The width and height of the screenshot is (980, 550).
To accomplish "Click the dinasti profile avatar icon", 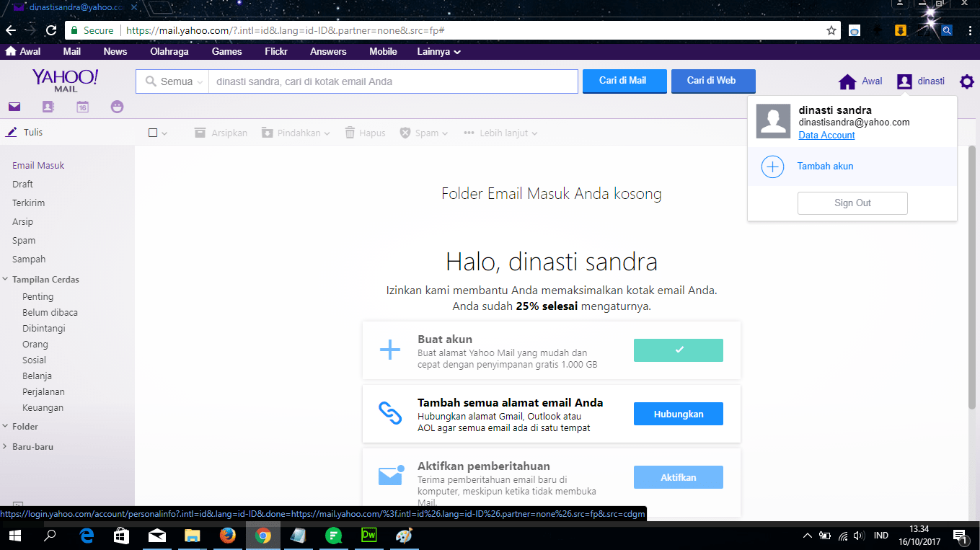I will [904, 81].
